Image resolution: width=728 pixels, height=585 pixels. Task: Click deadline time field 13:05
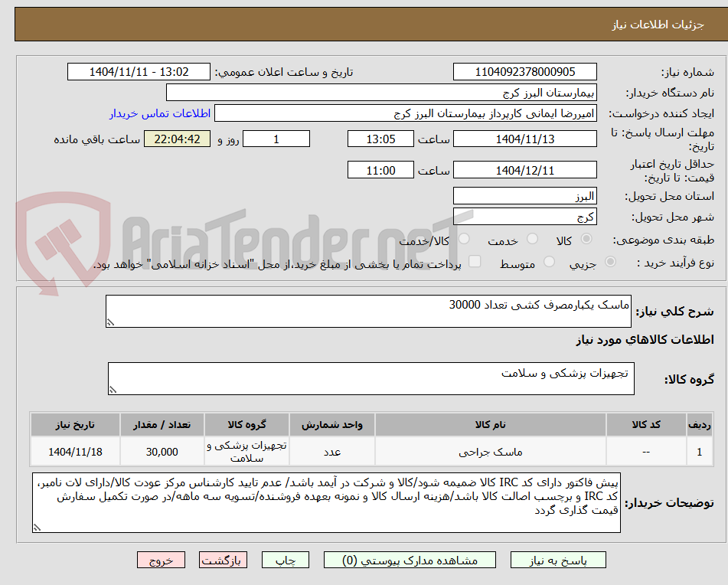380,139
